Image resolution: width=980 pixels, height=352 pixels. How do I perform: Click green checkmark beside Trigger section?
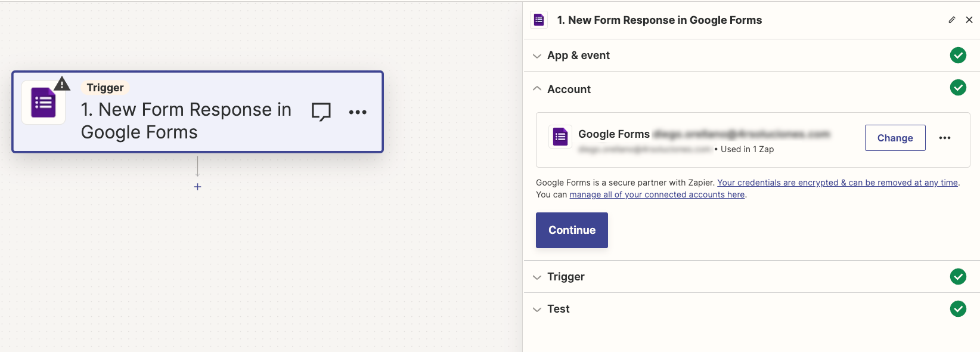[x=958, y=277]
